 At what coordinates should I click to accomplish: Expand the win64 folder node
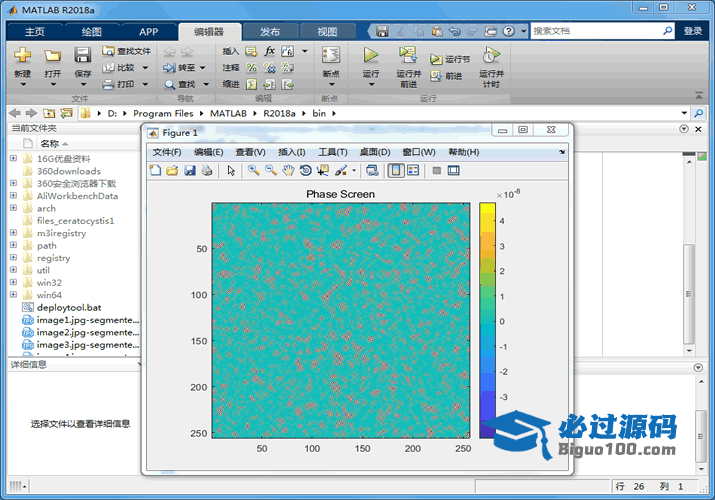click(x=13, y=294)
